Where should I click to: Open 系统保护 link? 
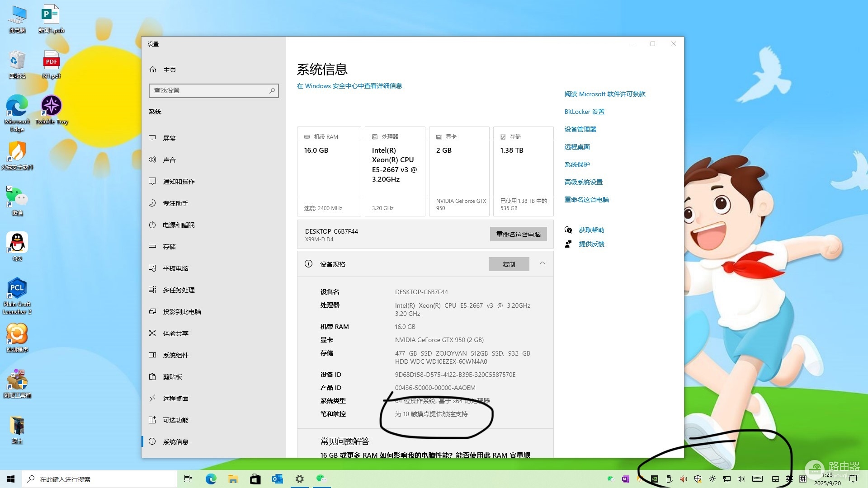tap(577, 164)
